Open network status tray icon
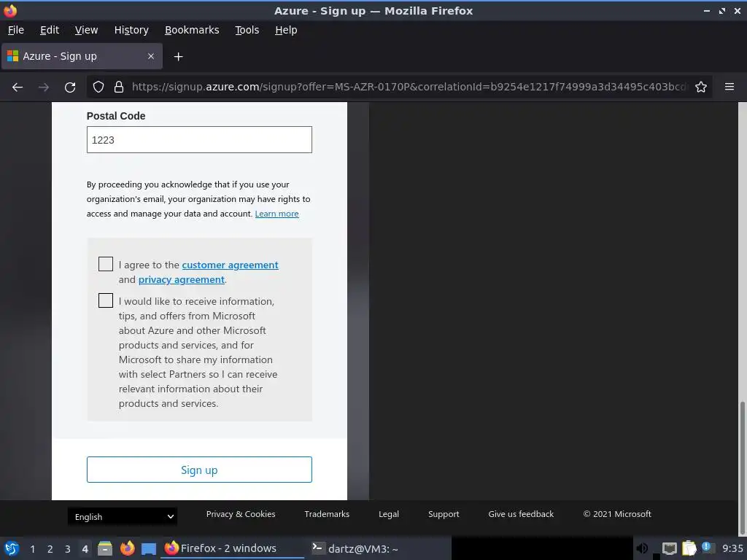This screenshot has width=747, height=560. [670, 548]
